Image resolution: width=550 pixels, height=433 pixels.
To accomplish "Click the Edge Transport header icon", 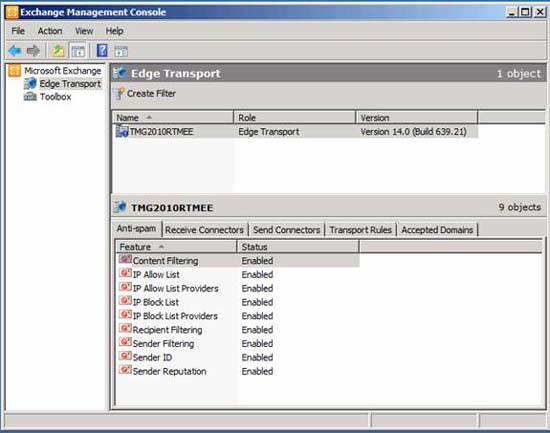I will [x=120, y=73].
